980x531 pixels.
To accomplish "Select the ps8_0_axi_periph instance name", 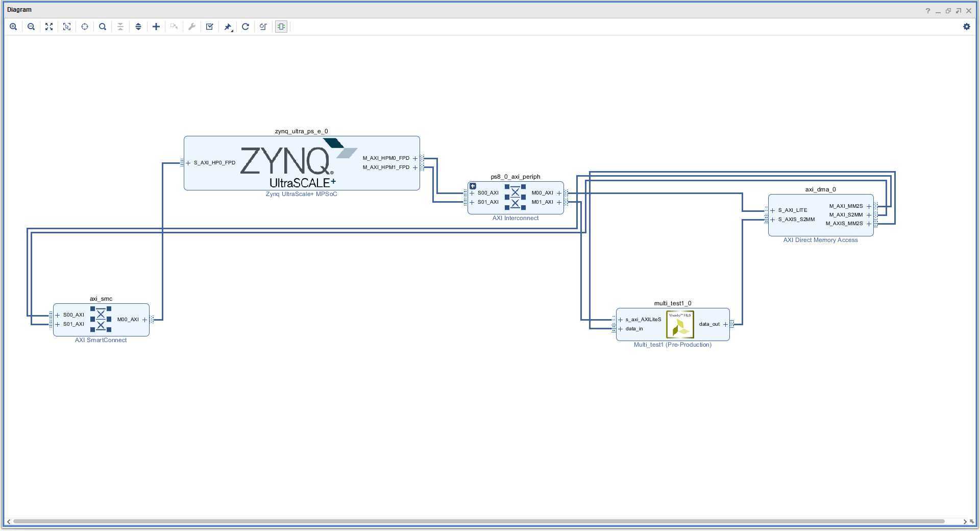I will tap(516, 177).
